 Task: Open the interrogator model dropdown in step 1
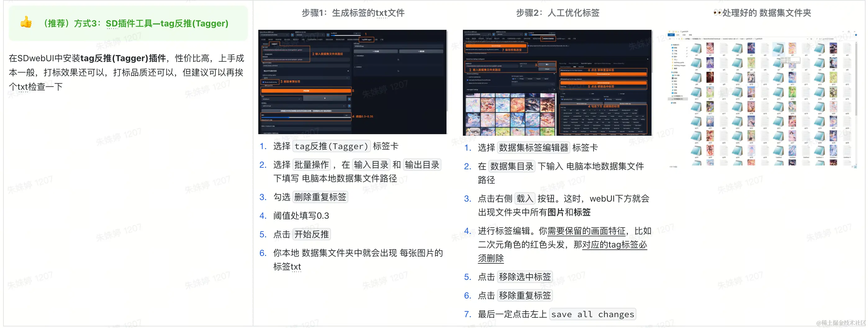304,106
